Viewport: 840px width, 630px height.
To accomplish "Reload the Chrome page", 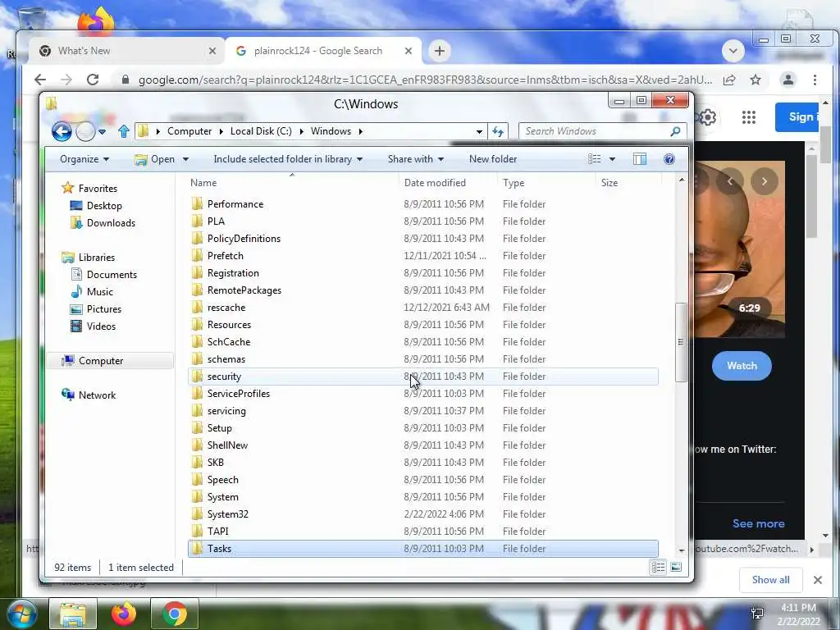I will pyautogui.click(x=93, y=80).
